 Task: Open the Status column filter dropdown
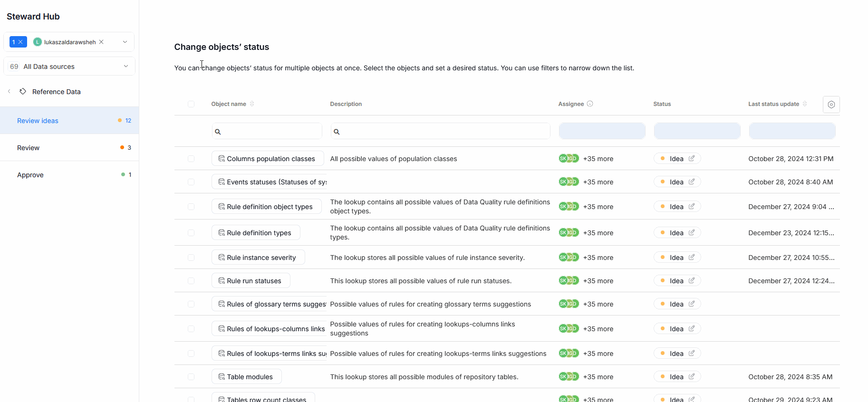(x=697, y=131)
